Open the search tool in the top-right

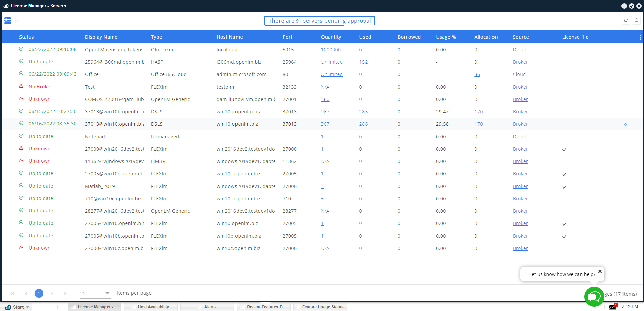(637, 20)
